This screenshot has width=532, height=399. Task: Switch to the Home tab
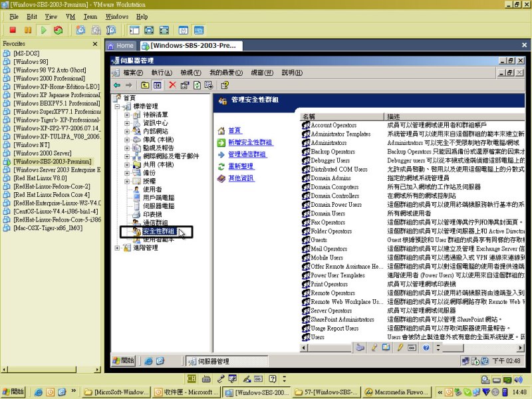[x=121, y=45]
